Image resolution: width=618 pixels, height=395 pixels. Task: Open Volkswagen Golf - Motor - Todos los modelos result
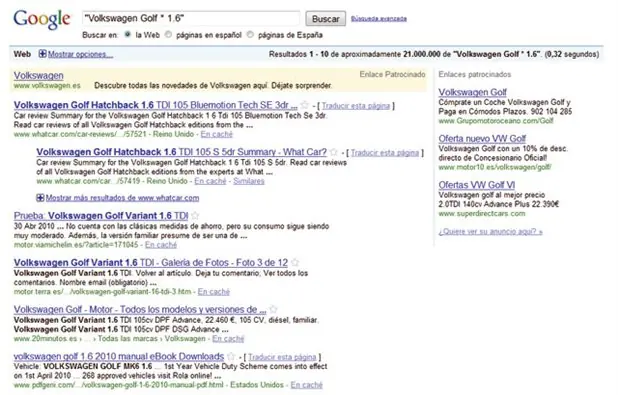pyautogui.click(x=140, y=310)
